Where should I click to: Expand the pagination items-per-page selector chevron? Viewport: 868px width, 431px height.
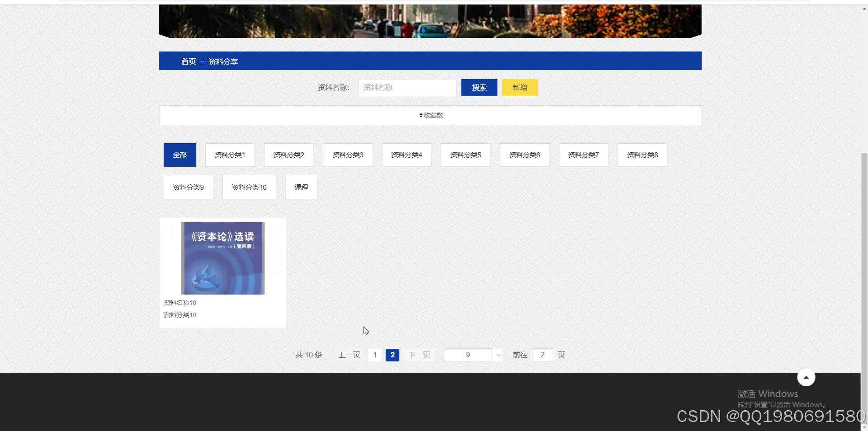click(498, 356)
